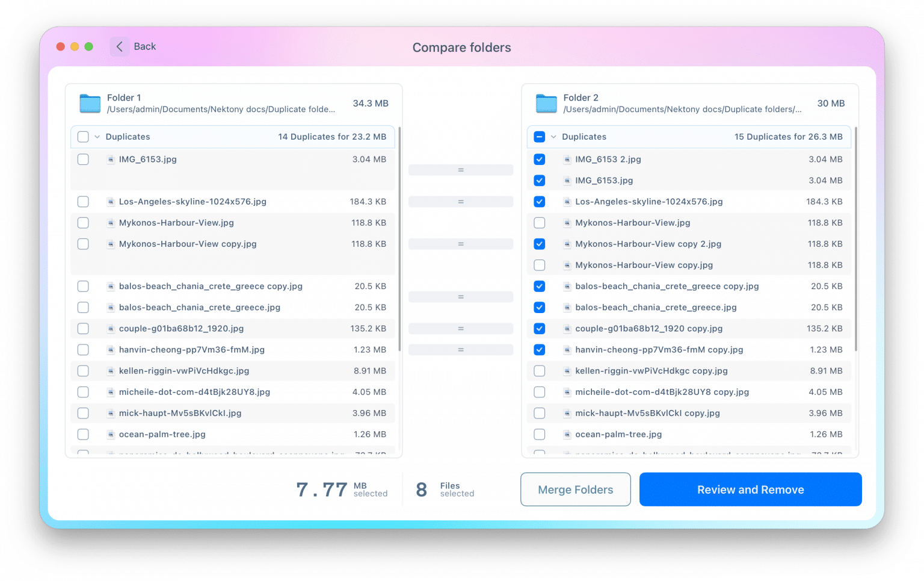Click the back chevron icon next to Back
This screenshot has width=924, height=581.
(x=119, y=46)
